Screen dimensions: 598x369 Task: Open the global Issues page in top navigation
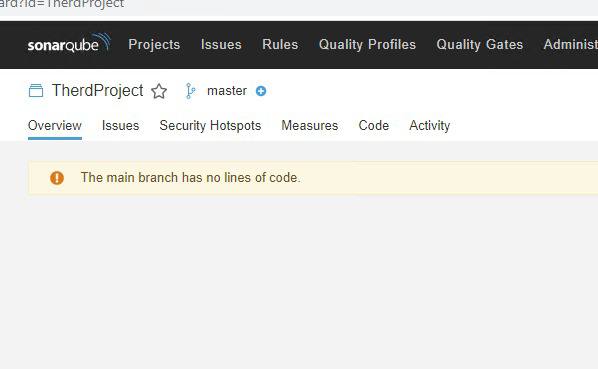coord(221,45)
